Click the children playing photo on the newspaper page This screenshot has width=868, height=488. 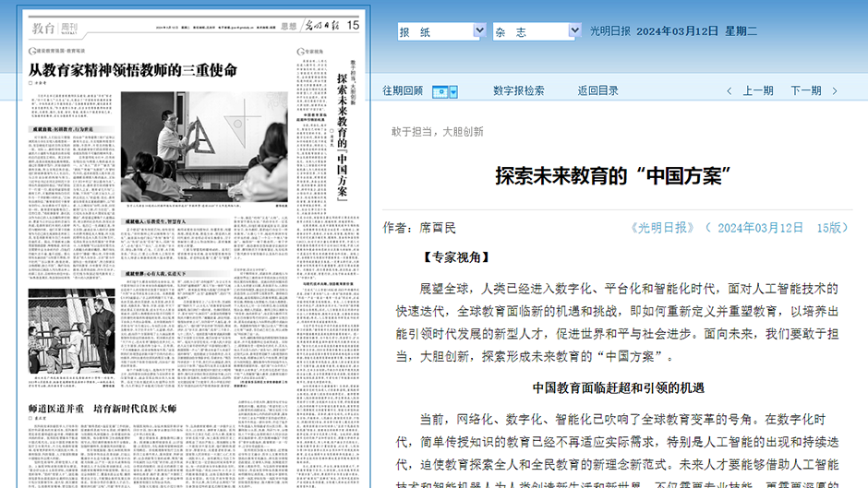pyautogui.click(x=71, y=331)
